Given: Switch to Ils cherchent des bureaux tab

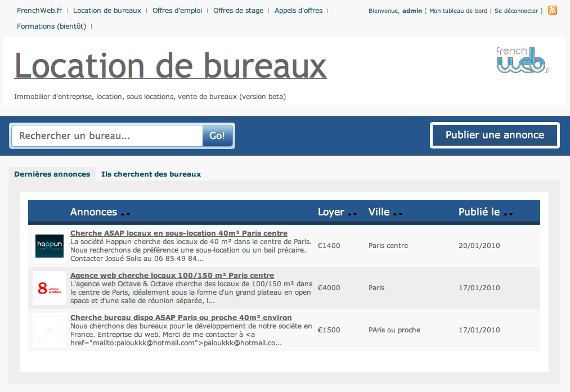Looking at the screenshot, I should (151, 174).
